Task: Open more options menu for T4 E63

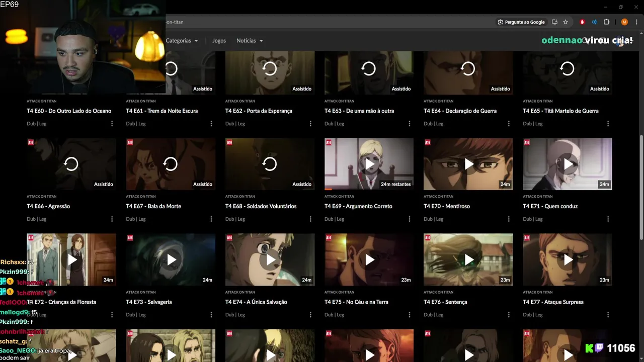Action: click(x=409, y=124)
